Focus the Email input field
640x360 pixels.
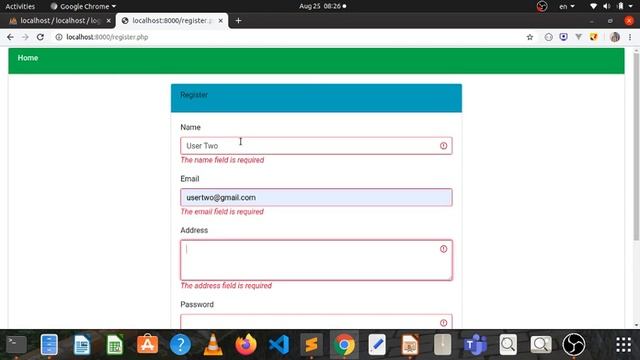tap(316, 197)
